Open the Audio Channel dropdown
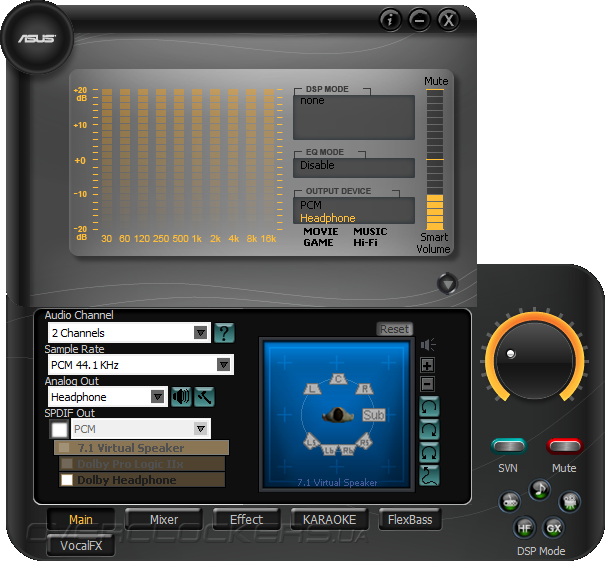Image resolution: width=605 pixels, height=561 pixels. 129,333
